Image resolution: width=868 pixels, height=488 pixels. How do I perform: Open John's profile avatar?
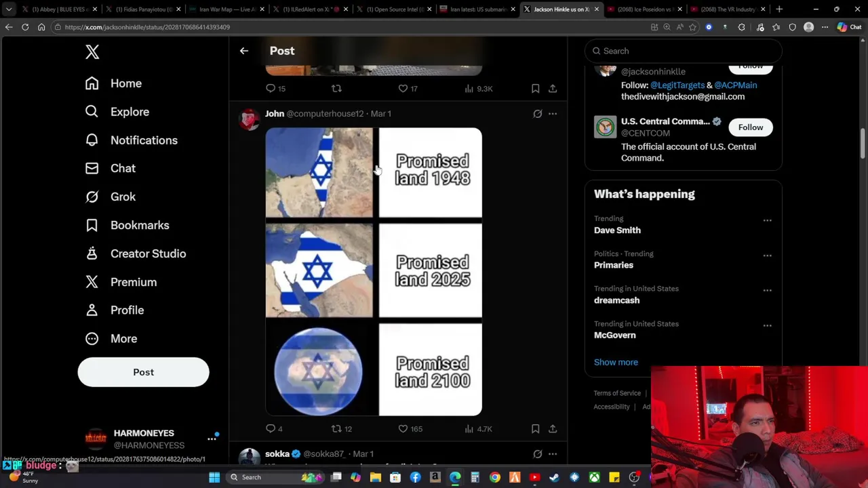249,119
